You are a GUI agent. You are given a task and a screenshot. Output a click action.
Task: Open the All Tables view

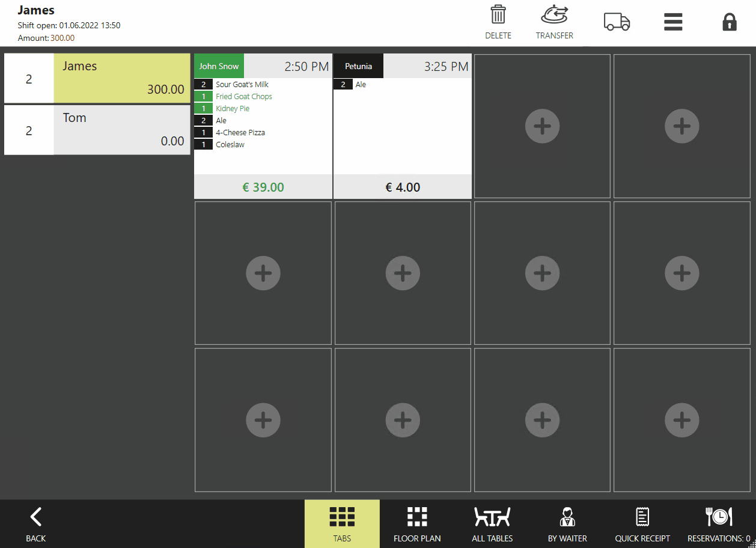click(x=492, y=524)
